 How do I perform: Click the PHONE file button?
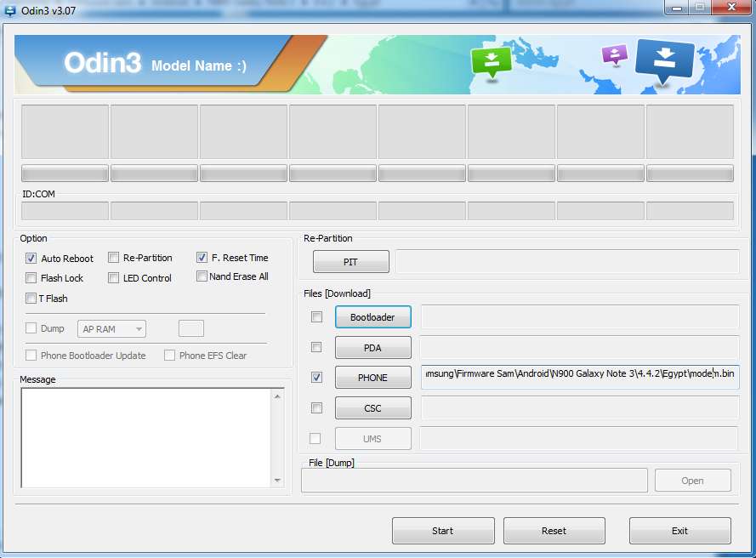[373, 378]
